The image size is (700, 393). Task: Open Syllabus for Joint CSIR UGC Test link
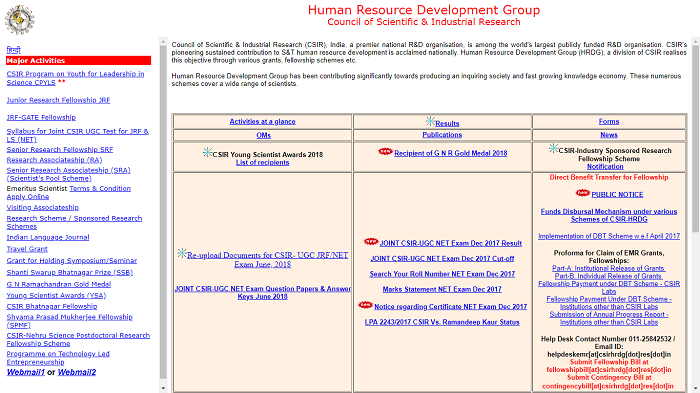pyautogui.click(x=77, y=135)
